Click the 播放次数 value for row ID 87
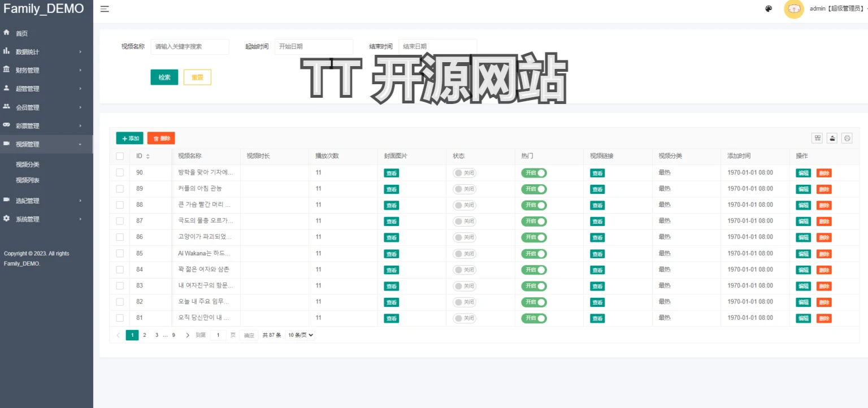The image size is (868, 408). 319,221
